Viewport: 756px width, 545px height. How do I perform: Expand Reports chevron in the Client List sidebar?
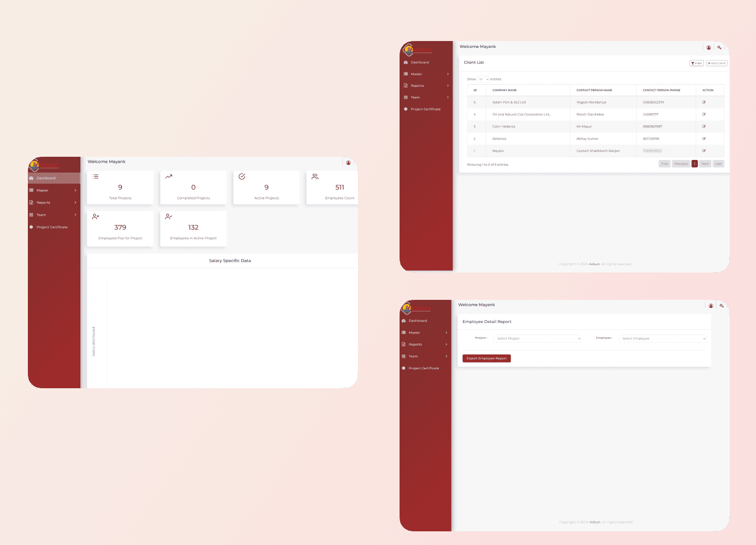coord(448,86)
